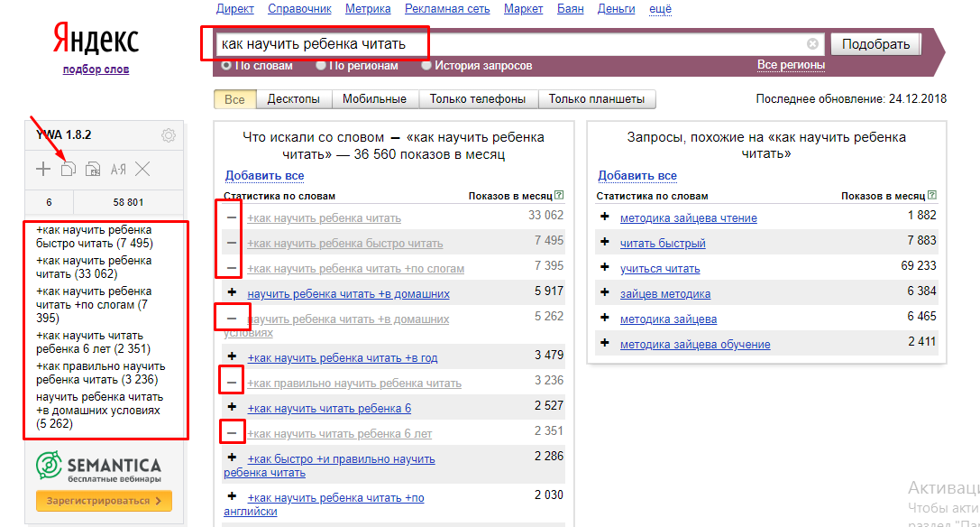The height and width of the screenshot is (527, 980).
Task: Add 'как быстро и правильно научить' plus icon
Action: click(x=231, y=458)
